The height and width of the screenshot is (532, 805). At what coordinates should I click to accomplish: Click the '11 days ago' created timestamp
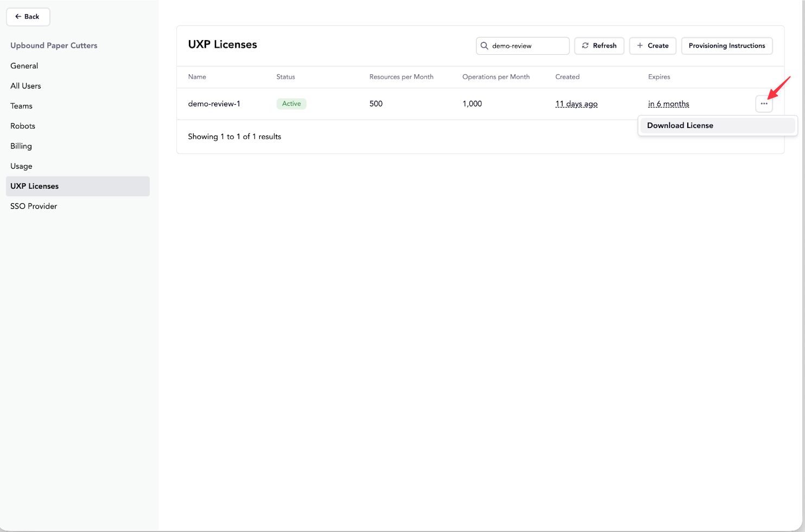click(576, 104)
